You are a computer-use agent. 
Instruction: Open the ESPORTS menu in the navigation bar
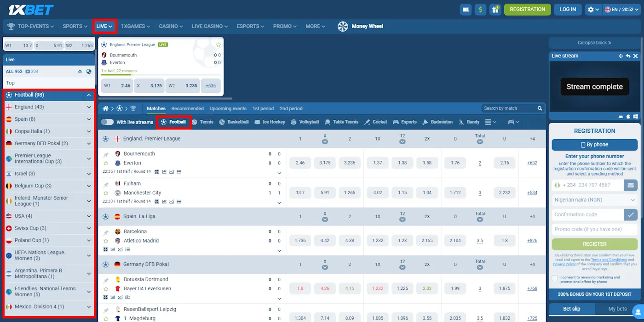(250, 26)
